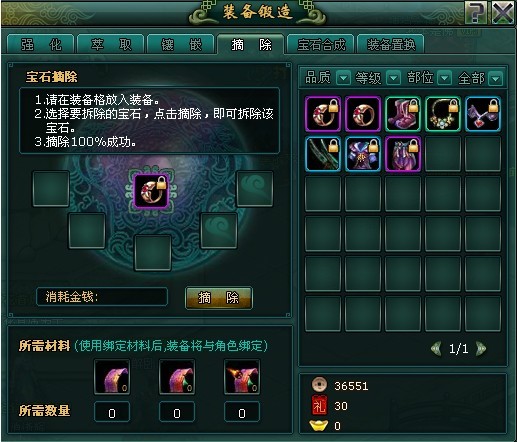Click the ring placed in equipment slot
The width and height of the screenshot is (517, 442).
click(151, 191)
